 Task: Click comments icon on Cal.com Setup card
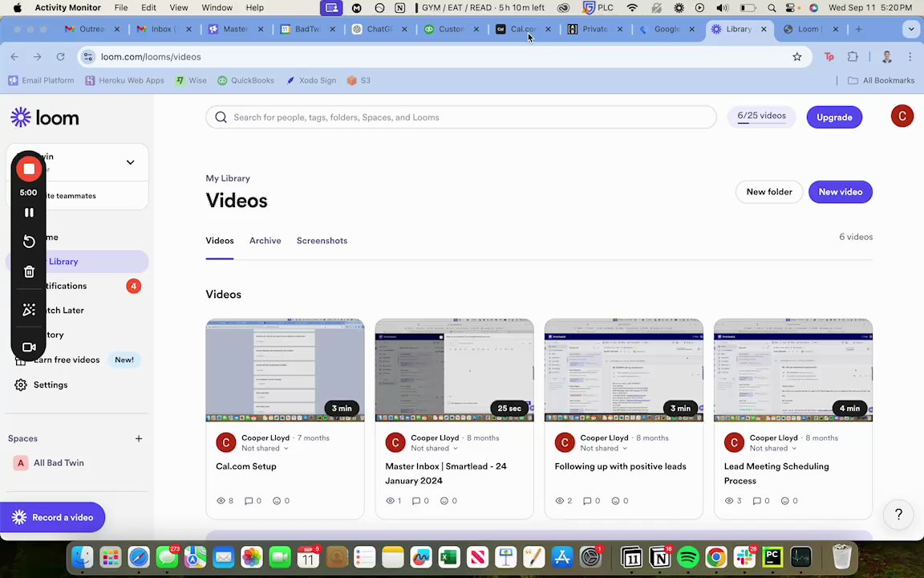click(x=249, y=501)
